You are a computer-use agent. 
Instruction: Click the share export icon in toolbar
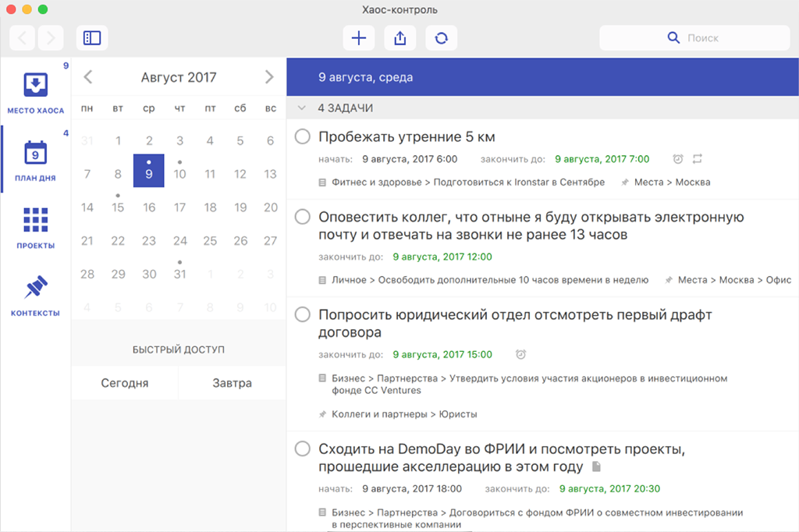pos(400,37)
